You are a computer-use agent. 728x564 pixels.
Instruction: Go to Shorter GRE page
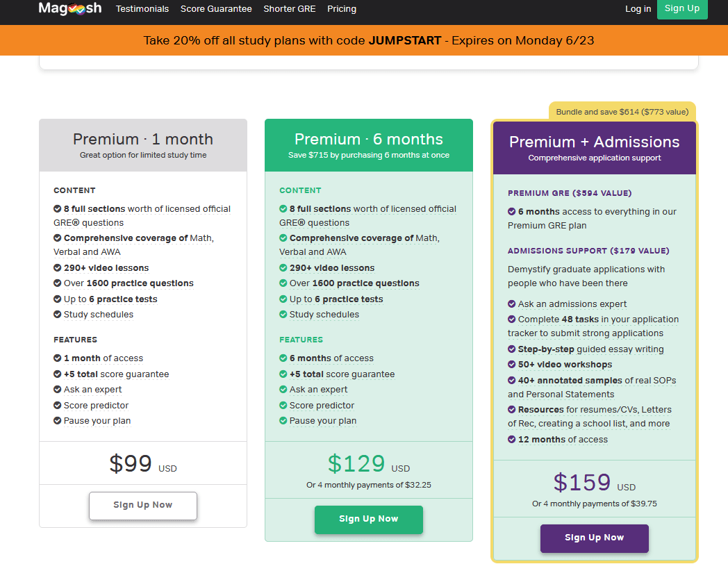coord(289,9)
